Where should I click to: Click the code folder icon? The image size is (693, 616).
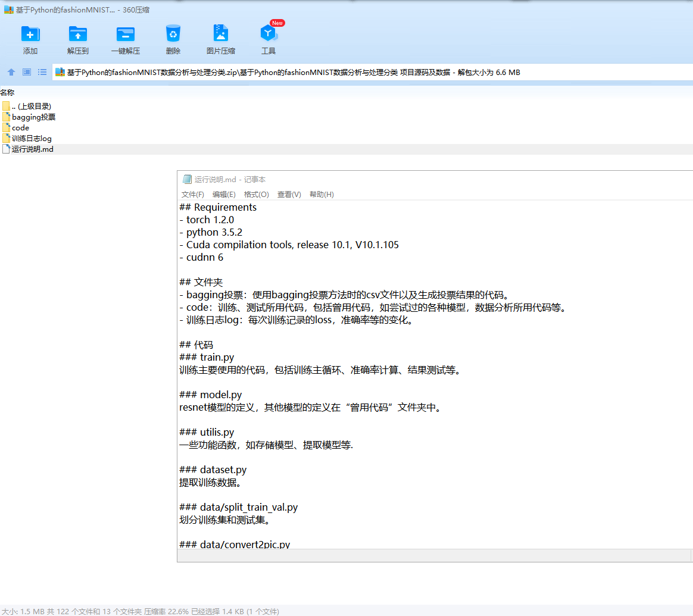pyautogui.click(x=6, y=127)
